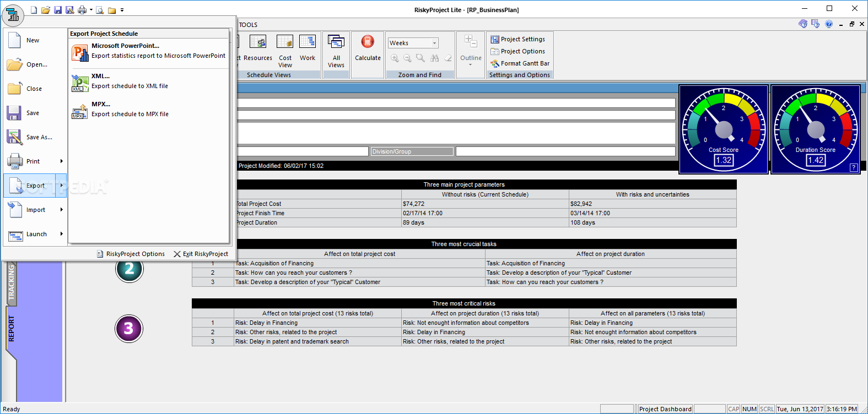The width and height of the screenshot is (868, 414).
Task: Open the TOOLS ribbon tab
Action: tap(248, 25)
